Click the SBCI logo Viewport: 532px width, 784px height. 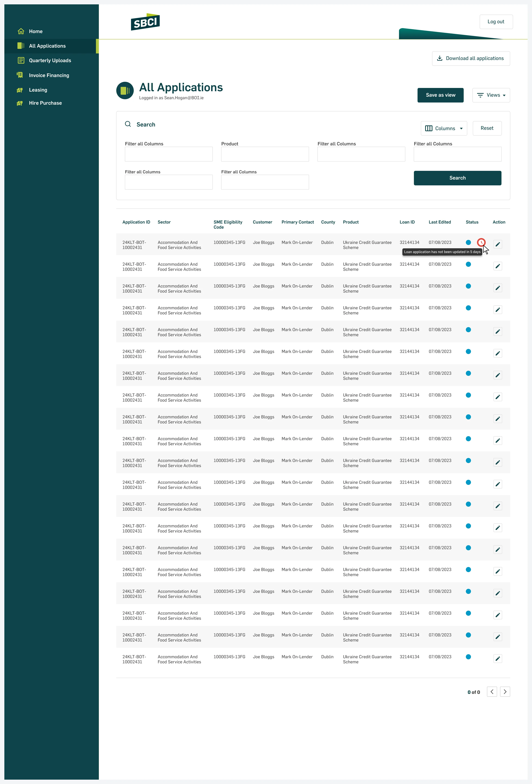pos(145,22)
